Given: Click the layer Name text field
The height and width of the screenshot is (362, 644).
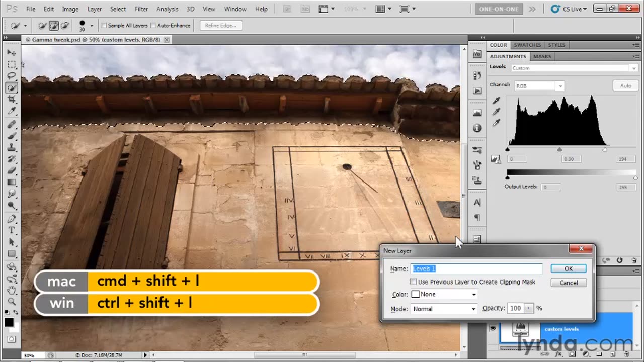Looking at the screenshot, I should [x=476, y=269].
